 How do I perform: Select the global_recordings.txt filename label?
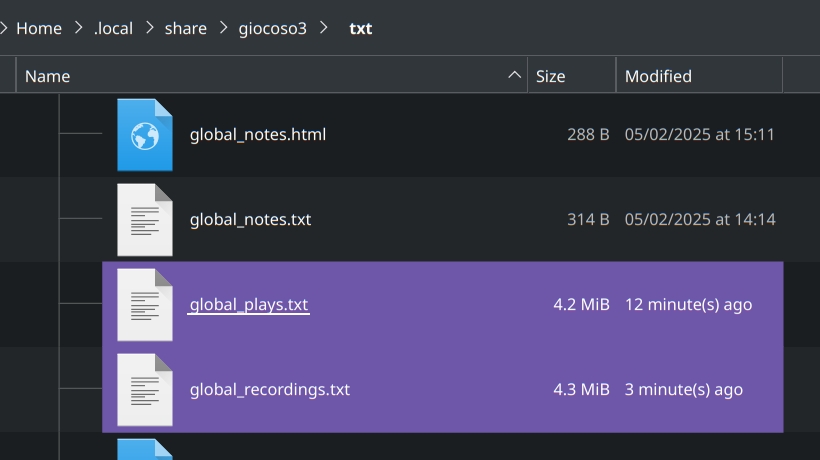(270, 390)
